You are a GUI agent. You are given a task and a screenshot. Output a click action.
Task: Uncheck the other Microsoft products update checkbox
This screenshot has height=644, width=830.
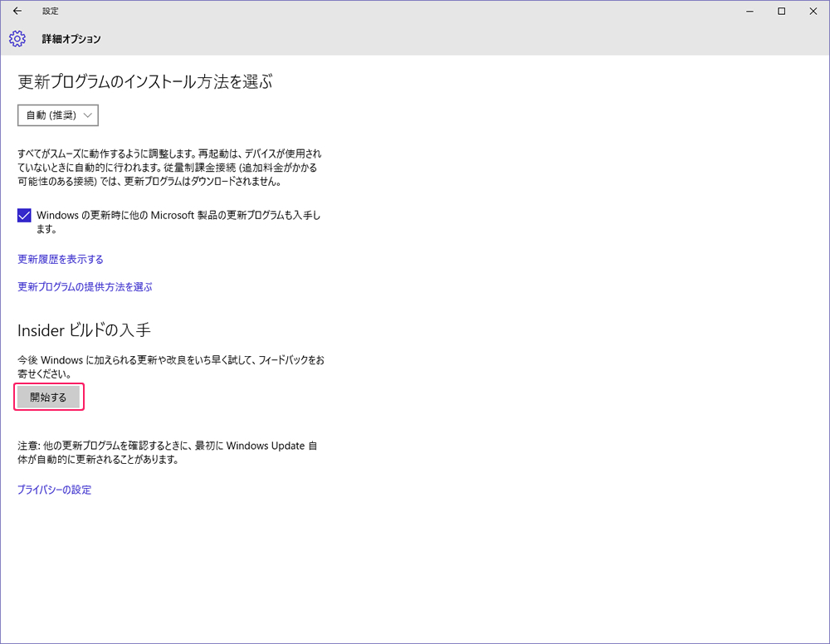click(x=24, y=216)
